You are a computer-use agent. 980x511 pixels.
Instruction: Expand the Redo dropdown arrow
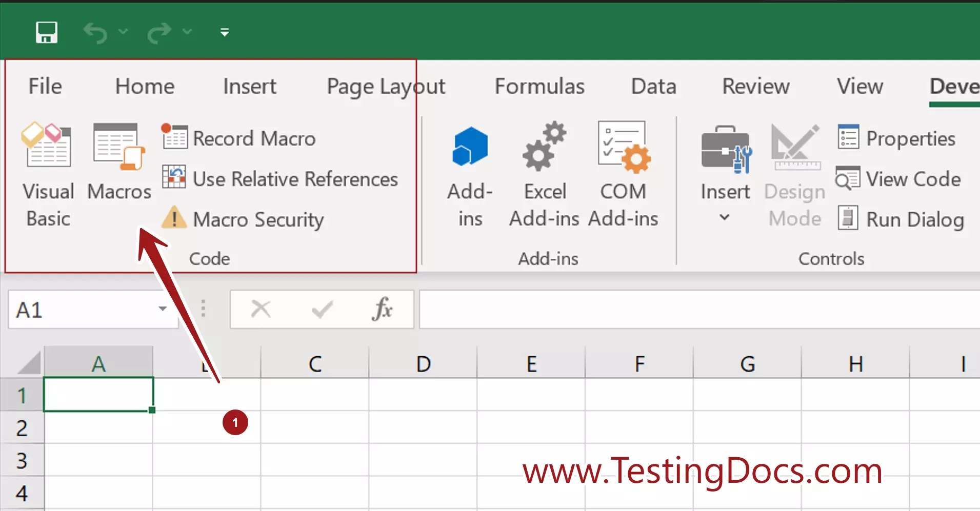click(188, 32)
